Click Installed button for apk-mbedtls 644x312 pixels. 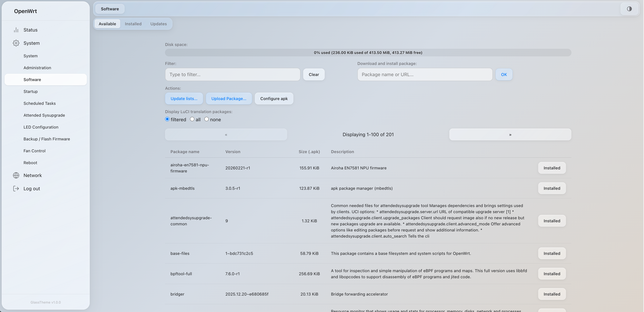tap(552, 188)
